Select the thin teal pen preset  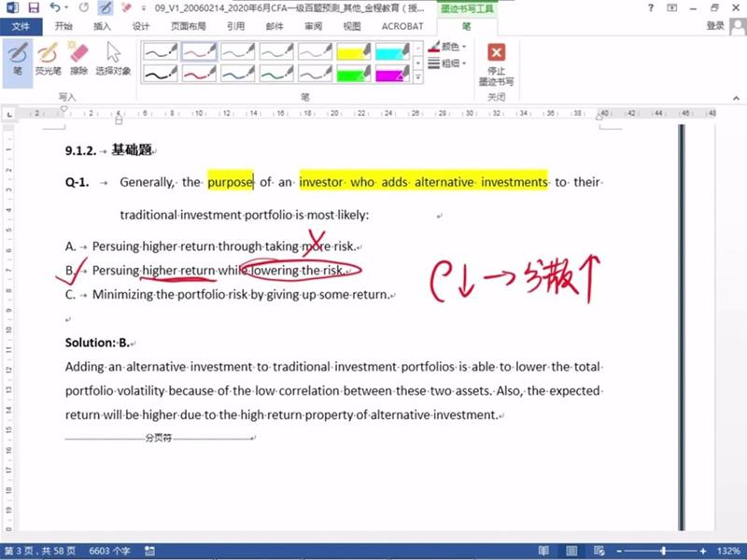(238, 51)
